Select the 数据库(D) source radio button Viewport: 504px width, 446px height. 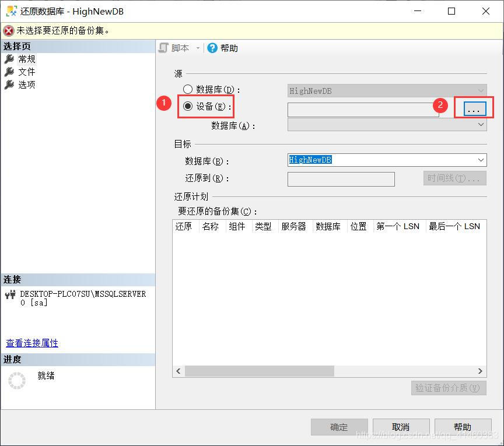tap(187, 89)
